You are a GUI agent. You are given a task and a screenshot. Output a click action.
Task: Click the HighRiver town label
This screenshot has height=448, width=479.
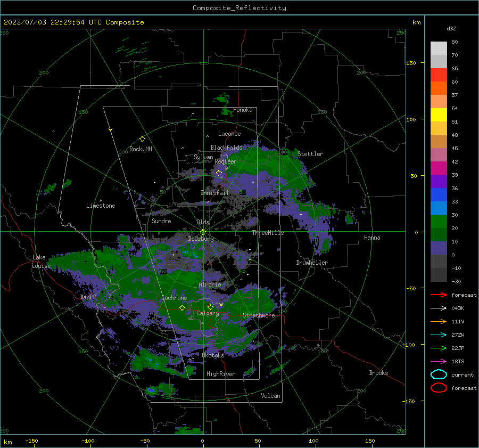click(x=221, y=374)
